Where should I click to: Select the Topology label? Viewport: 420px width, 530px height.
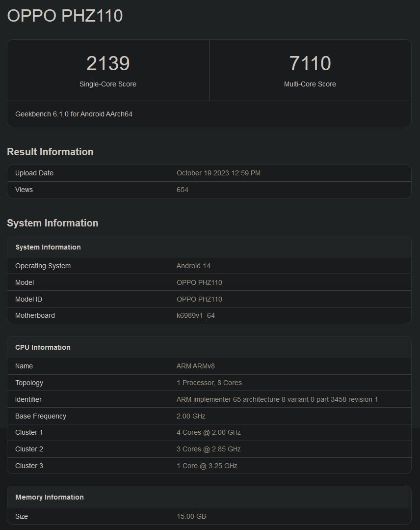click(x=29, y=383)
